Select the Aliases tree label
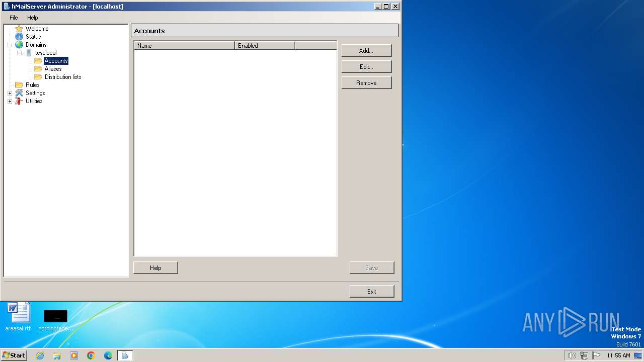This screenshot has width=644, height=362. coord(53,69)
